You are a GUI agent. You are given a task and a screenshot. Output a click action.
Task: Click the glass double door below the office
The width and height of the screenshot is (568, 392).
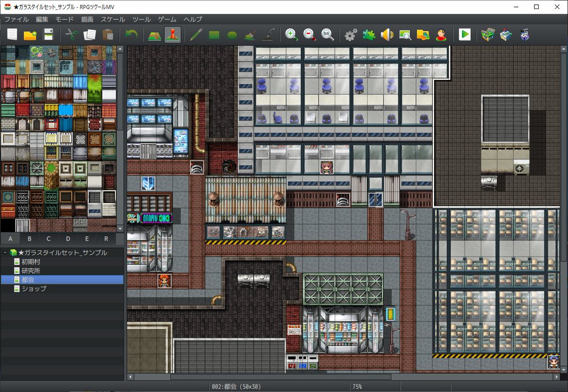click(x=375, y=199)
